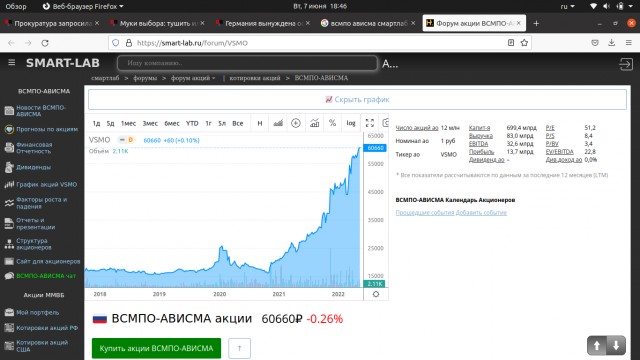Switch to the Прокуратура запросила tab

coord(52,24)
